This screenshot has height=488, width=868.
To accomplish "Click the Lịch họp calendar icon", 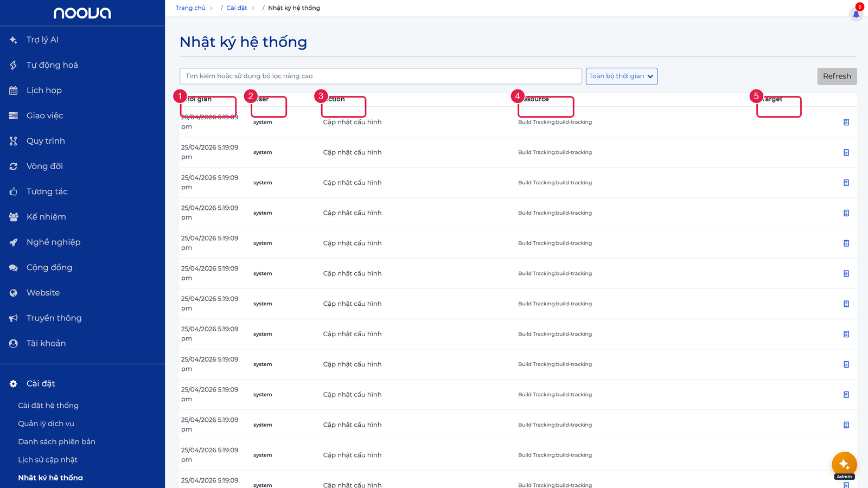I will (14, 91).
